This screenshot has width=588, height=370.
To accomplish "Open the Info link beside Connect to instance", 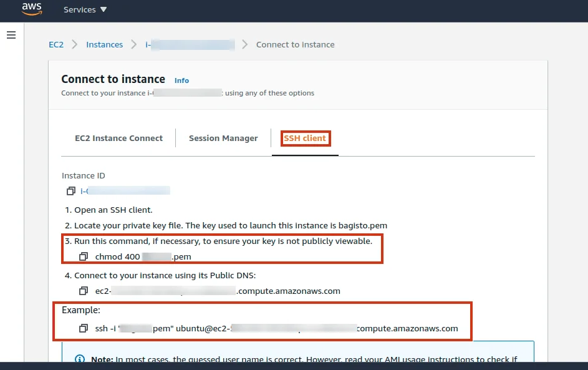I will point(181,80).
